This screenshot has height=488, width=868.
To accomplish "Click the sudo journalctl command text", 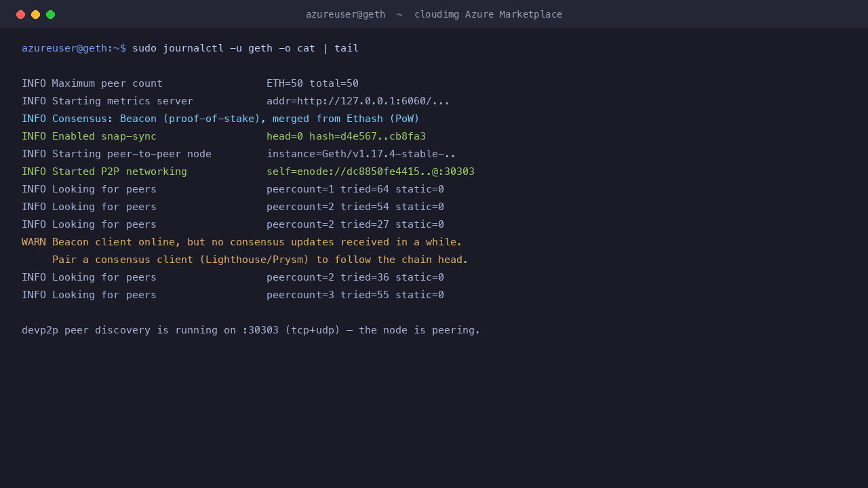I will (245, 48).
